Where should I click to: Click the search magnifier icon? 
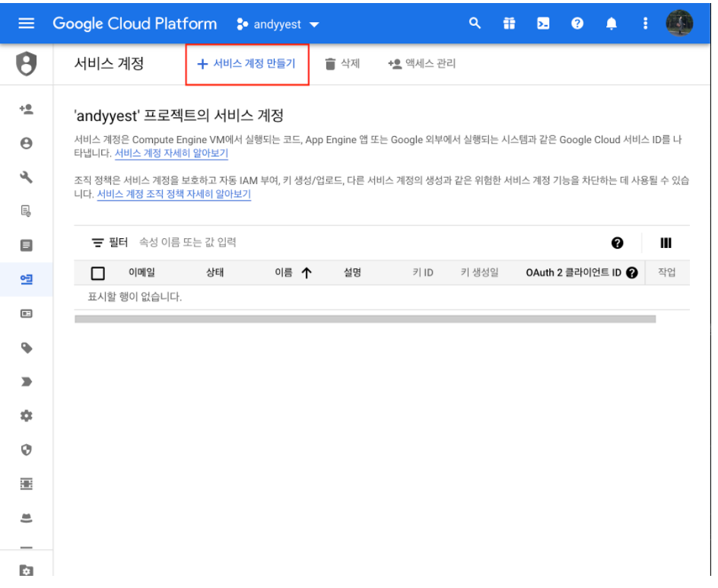(475, 24)
